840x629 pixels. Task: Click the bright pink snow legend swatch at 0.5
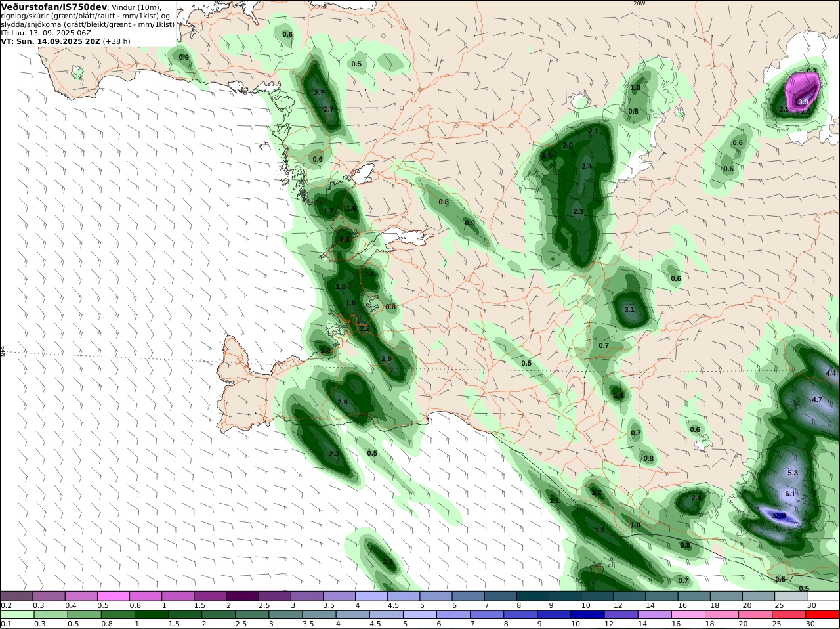113,596
